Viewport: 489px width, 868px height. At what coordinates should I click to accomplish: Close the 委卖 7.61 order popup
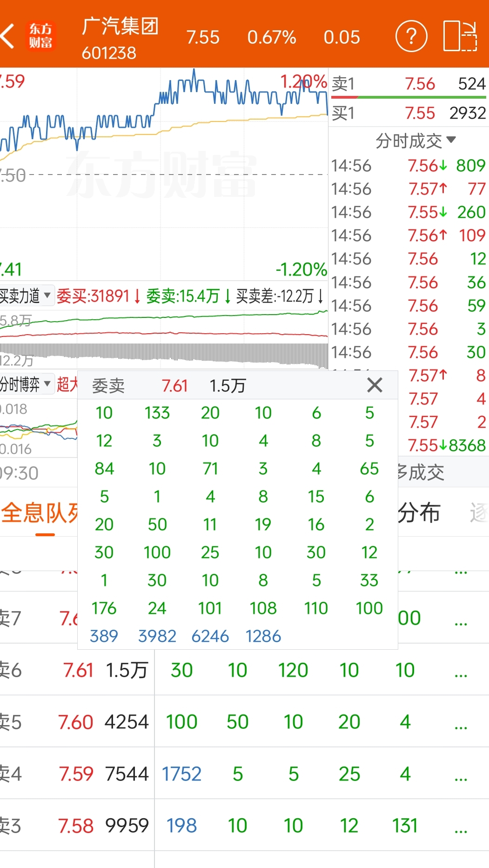pyautogui.click(x=375, y=385)
